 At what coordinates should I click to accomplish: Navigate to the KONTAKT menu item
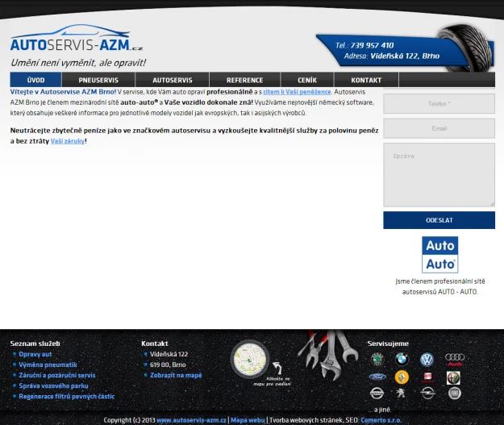366,80
